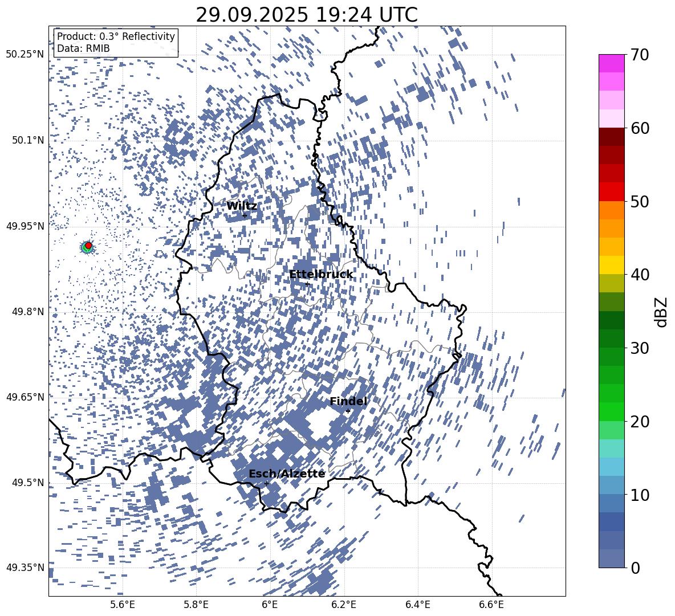Screen dimensions: 675x616
Task: Pick the dark maroon swatch just below 60 dBZ
Action: [611, 137]
